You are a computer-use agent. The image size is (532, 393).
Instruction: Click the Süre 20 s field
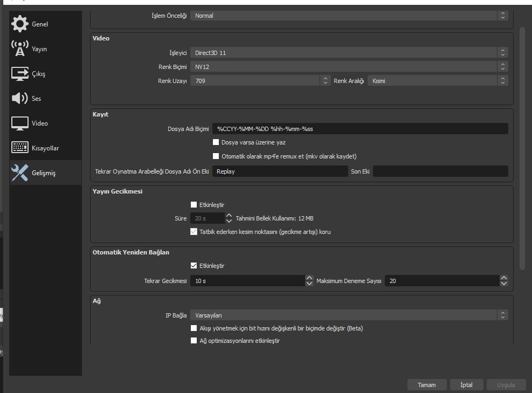pyautogui.click(x=208, y=218)
